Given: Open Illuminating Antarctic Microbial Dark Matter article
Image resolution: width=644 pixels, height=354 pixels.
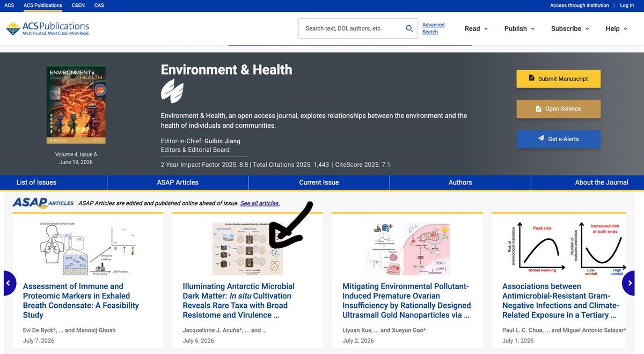Looking at the screenshot, I should click(238, 300).
